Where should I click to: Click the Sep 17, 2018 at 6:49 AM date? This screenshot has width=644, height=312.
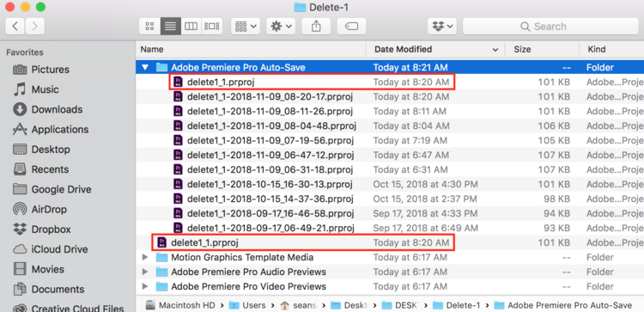point(425,228)
